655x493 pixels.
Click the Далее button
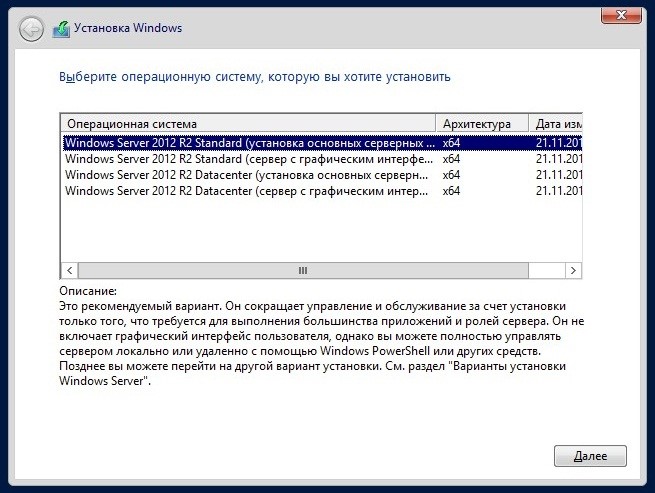590,456
